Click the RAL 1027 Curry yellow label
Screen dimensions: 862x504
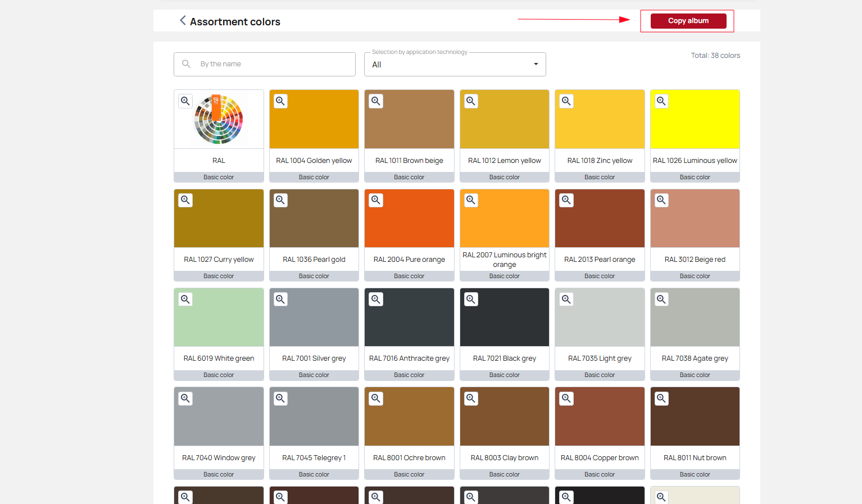pos(219,260)
